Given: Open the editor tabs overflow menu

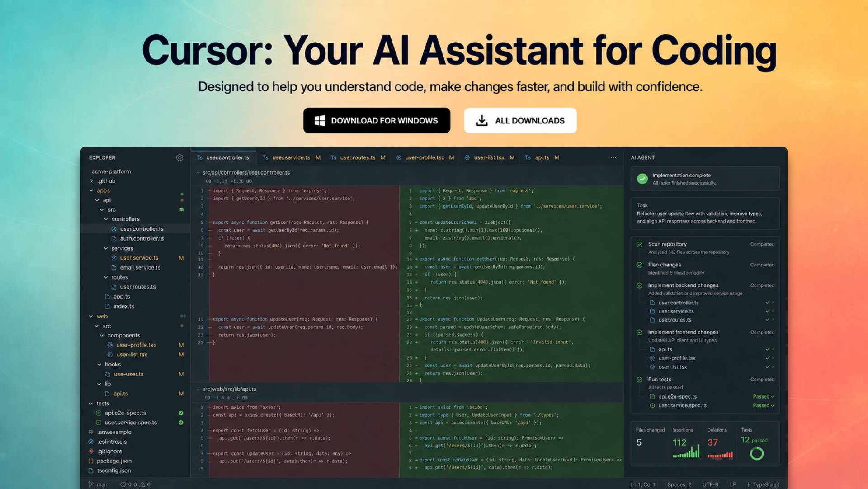Looking at the screenshot, I should tap(613, 157).
